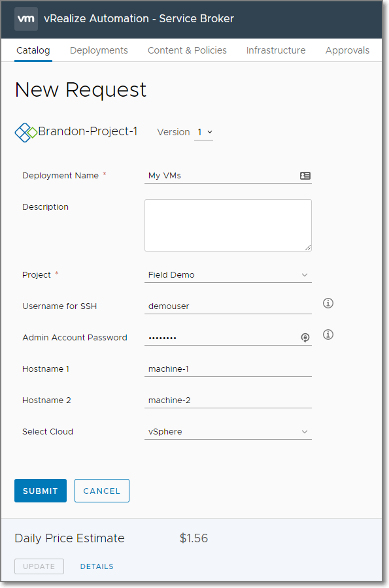Open the Project dropdown showing Field Demo

(x=228, y=275)
